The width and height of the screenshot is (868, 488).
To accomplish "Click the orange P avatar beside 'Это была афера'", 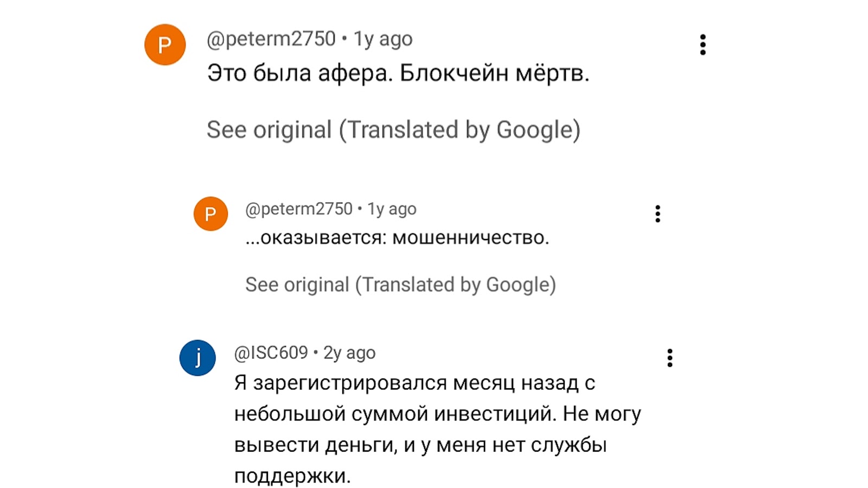I will click(x=165, y=44).
